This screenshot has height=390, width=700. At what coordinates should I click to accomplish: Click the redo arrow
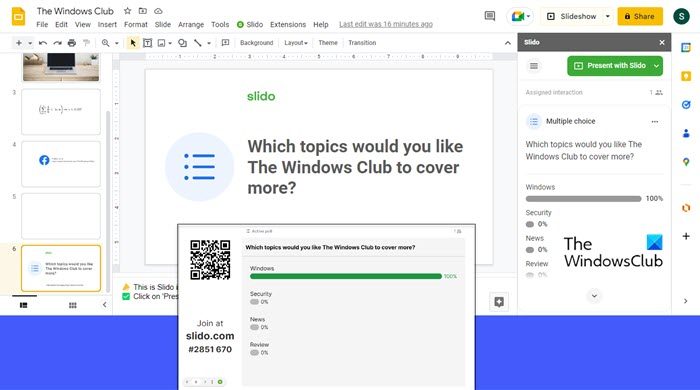coord(57,43)
